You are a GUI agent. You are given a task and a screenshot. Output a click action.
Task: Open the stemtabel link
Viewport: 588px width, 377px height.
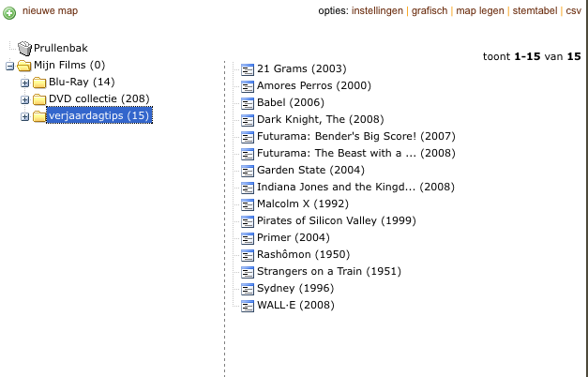pos(535,11)
